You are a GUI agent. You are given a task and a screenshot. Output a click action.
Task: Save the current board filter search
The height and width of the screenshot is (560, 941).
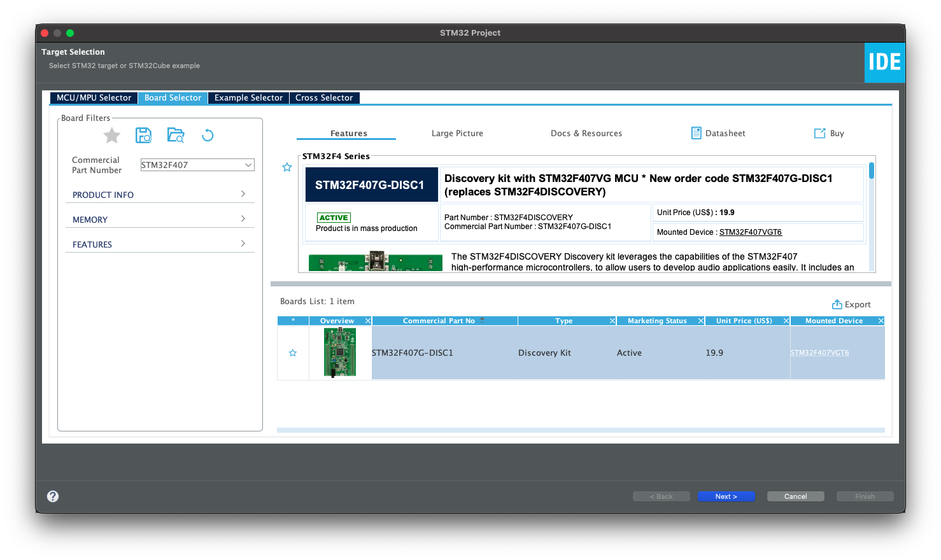tap(144, 135)
